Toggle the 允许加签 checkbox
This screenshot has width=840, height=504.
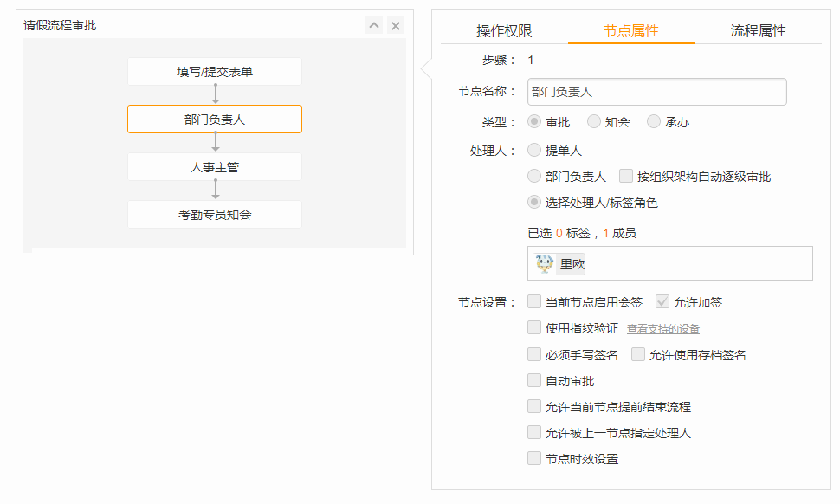point(662,301)
